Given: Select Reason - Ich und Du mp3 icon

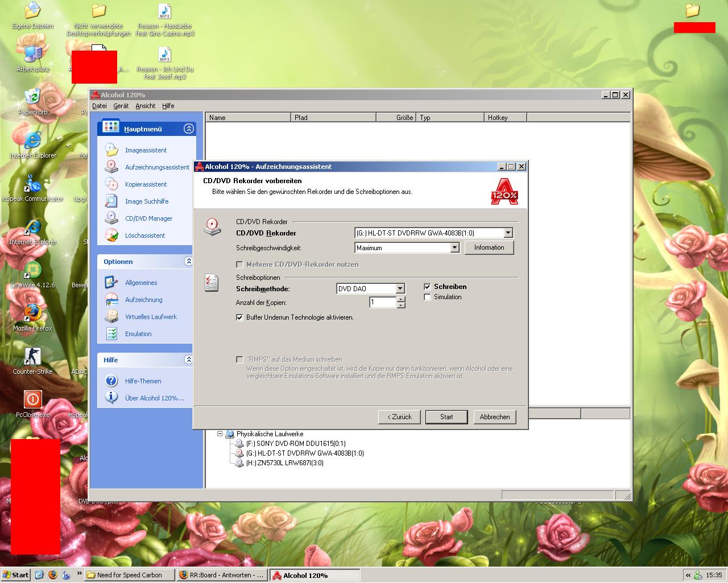Looking at the screenshot, I should [x=164, y=54].
